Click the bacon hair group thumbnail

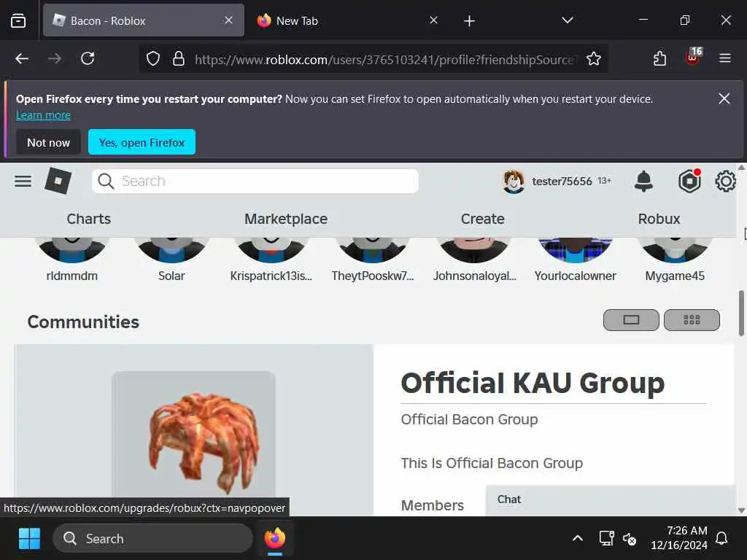pyautogui.click(x=193, y=435)
